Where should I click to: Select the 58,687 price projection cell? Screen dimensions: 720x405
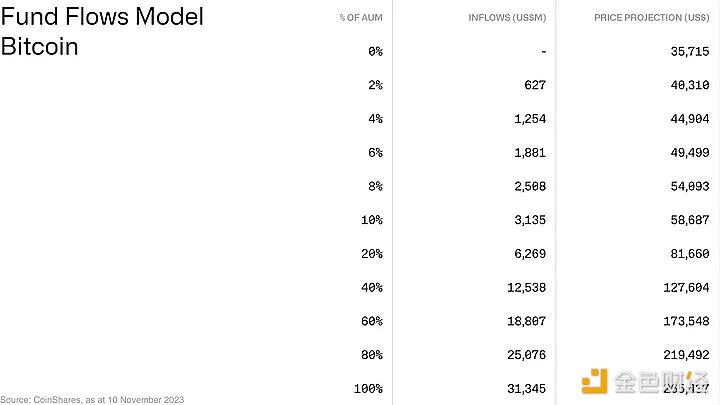pyautogui.click(x=688, y=219)
